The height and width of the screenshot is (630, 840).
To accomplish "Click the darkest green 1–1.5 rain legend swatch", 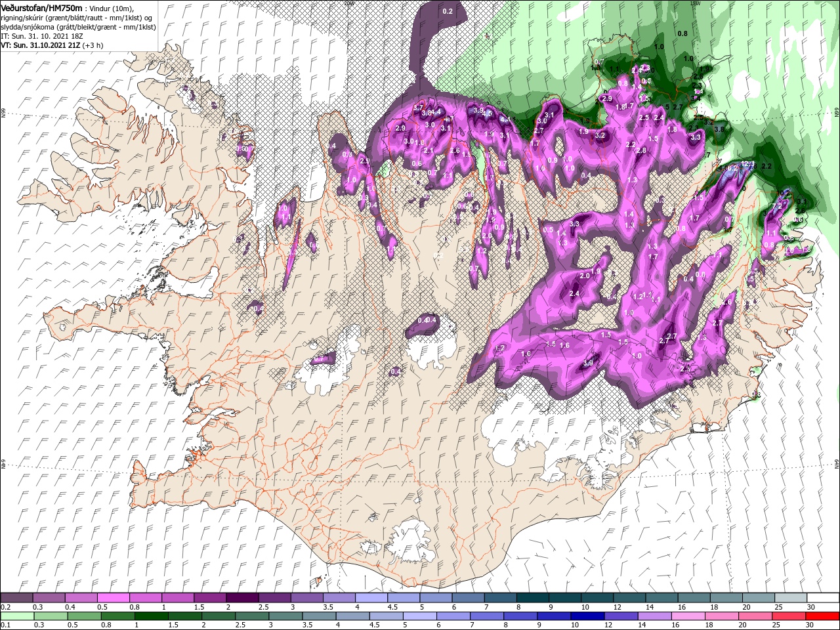I will click(152, 616).
